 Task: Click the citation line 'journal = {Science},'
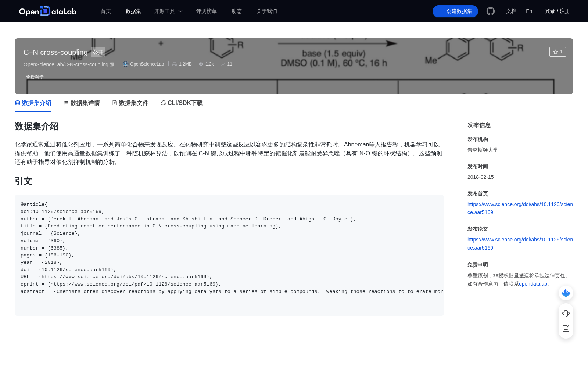tap(50, 233)
